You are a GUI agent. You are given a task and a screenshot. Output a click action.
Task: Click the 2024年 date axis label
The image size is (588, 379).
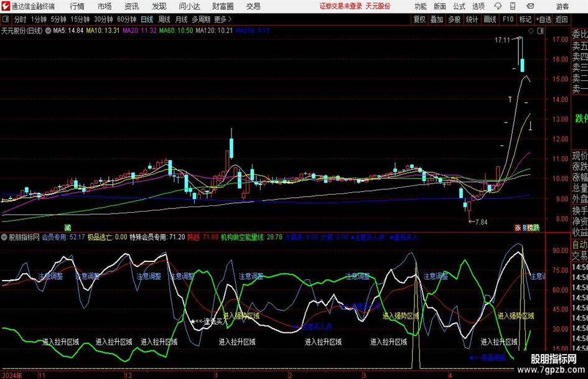click(12, 375)
